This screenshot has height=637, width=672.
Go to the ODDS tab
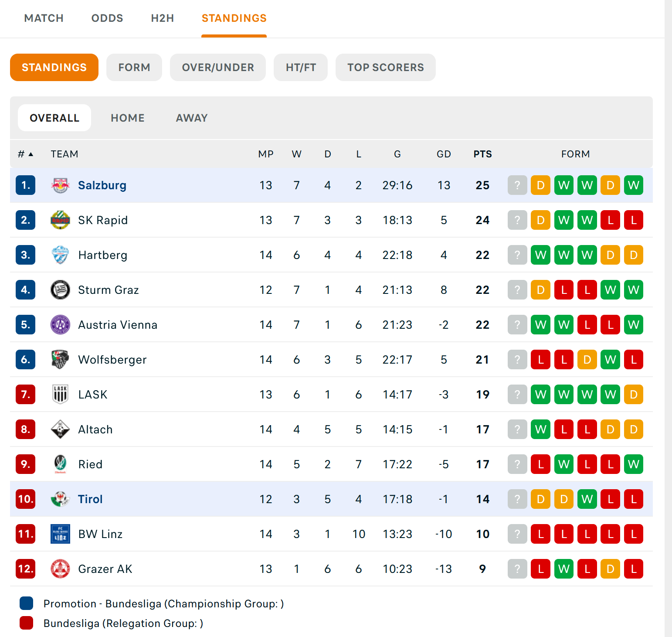pyautogui.click(x=107, y=18)
